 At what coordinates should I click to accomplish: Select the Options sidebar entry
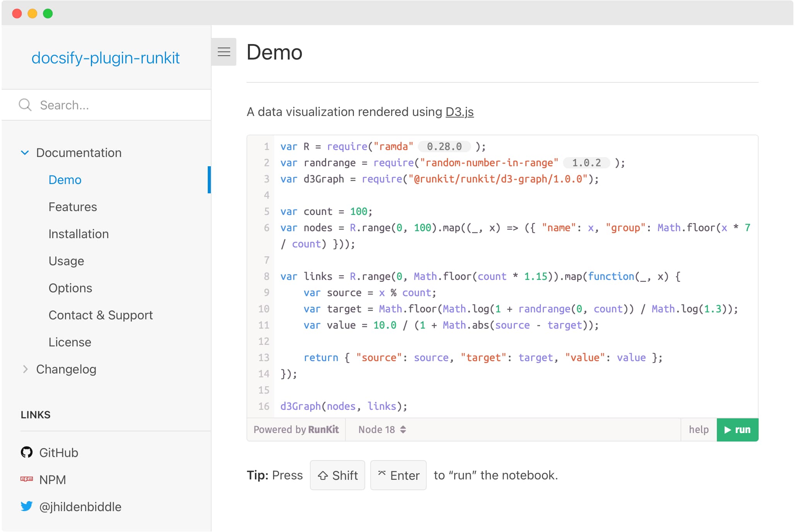(70, 288)
